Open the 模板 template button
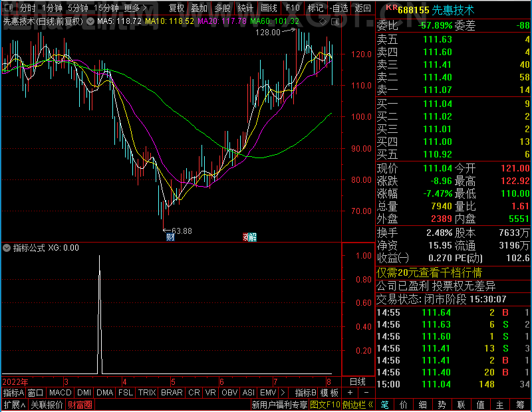The height and width of the screenshot is (412, 532). coord(329,393)
